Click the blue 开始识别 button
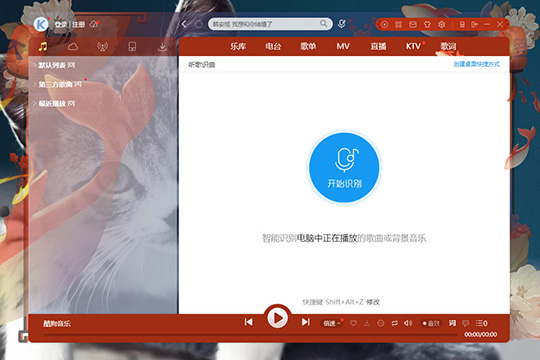This screenshot has height=360, width=540. [x=344, y=167]
